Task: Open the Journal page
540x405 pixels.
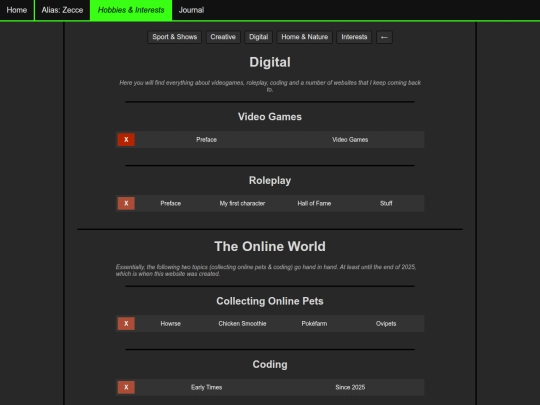Action: (x=191, y=10)
